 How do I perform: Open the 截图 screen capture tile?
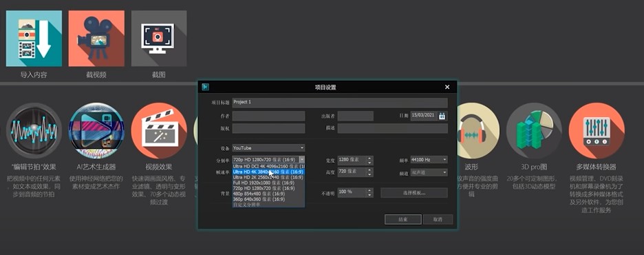tap(159, 39)
